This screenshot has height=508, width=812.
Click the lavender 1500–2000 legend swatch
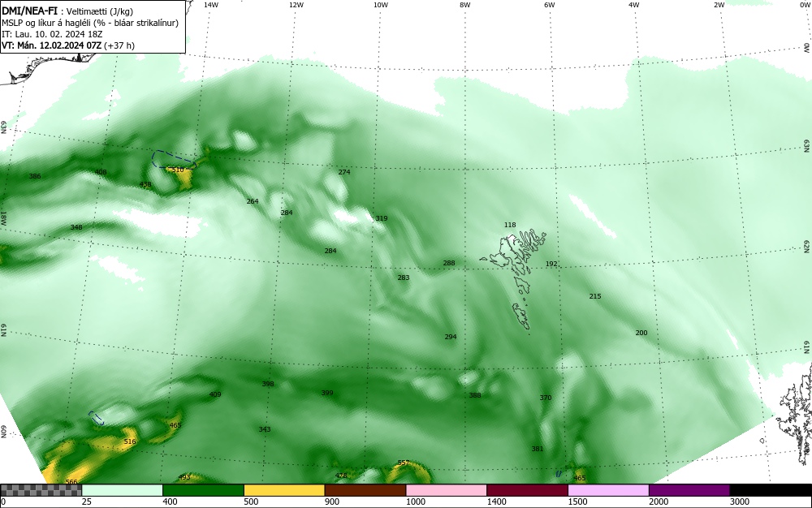click(x=608, y=490)
